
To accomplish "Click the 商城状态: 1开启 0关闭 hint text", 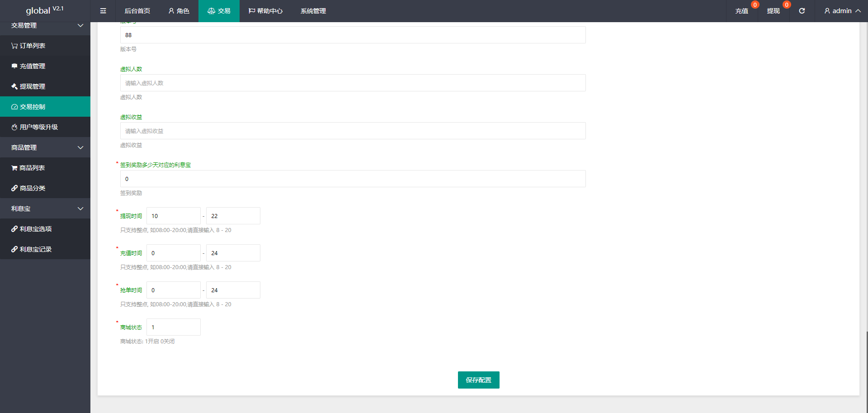I will (x=147, y=342).
